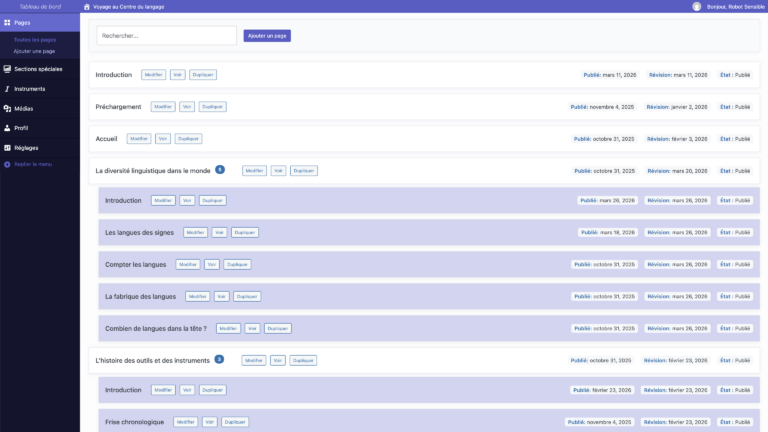The height and width of the screenshot is (432, 768).
Task: Click Modifier for the Préchargement page
Action: [x=162, y=107]
